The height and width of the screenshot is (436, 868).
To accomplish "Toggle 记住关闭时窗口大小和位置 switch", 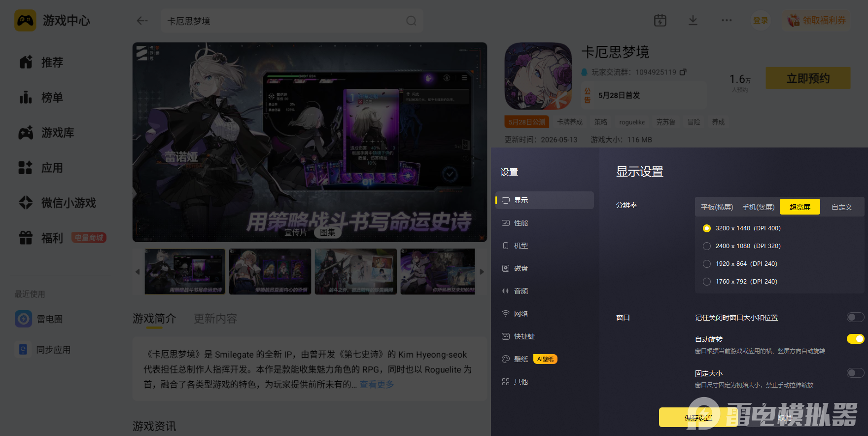I will (855, 317).
